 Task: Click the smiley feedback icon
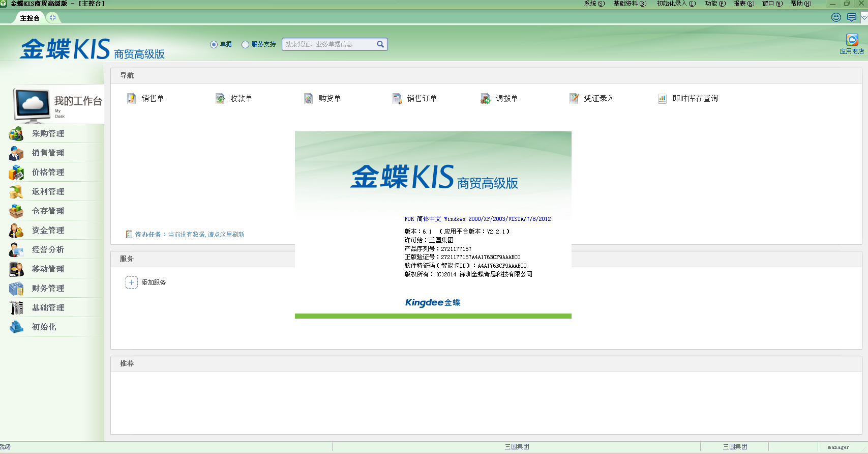(836, 17)
